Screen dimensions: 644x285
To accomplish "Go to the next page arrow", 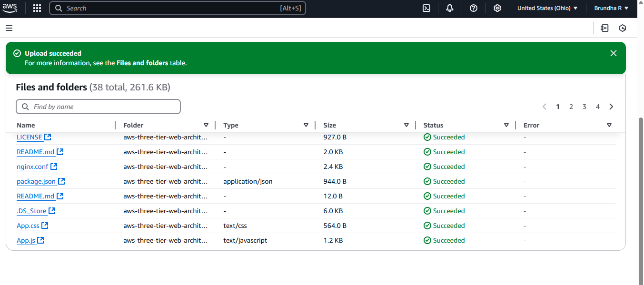I will click(611, 107).
